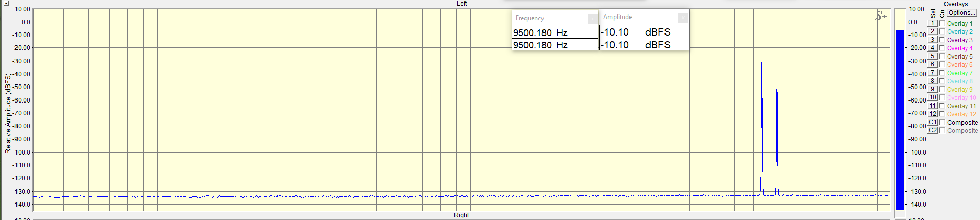Viewport: 980px width, 220px height.
Task: Enable the first Composite checkbox
Action: pyautogui.click(x=942, y=122)
